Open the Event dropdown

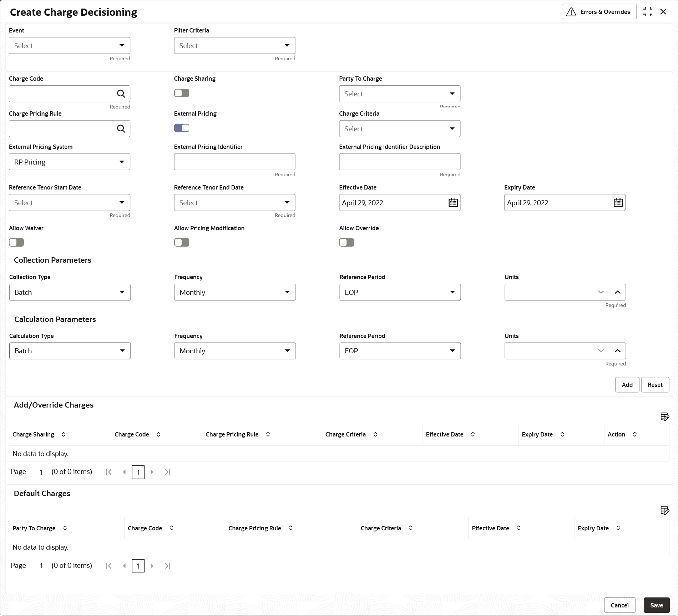click(x=70, y=46)
